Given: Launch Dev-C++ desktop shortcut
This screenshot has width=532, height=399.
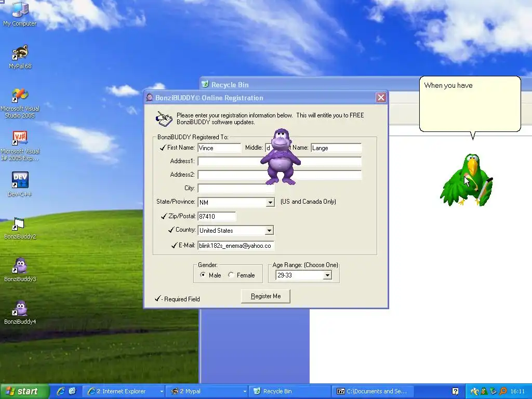Looking at the screenshot, I should [x=20, y=184].
